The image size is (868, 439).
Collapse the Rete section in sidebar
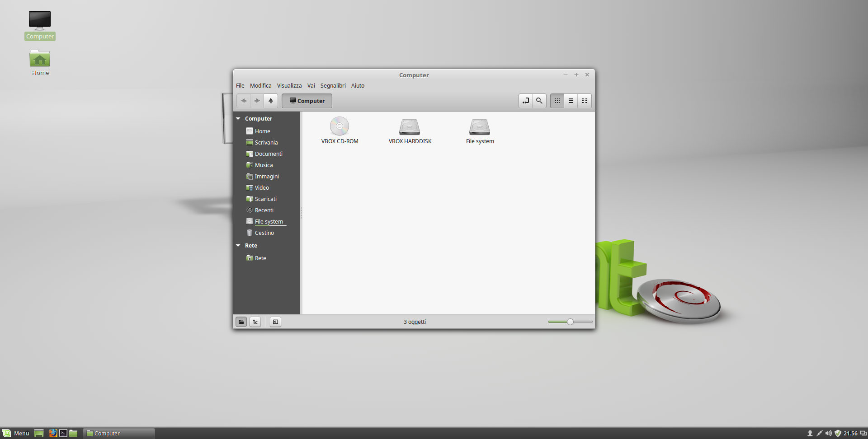click(x=238, y=246)
